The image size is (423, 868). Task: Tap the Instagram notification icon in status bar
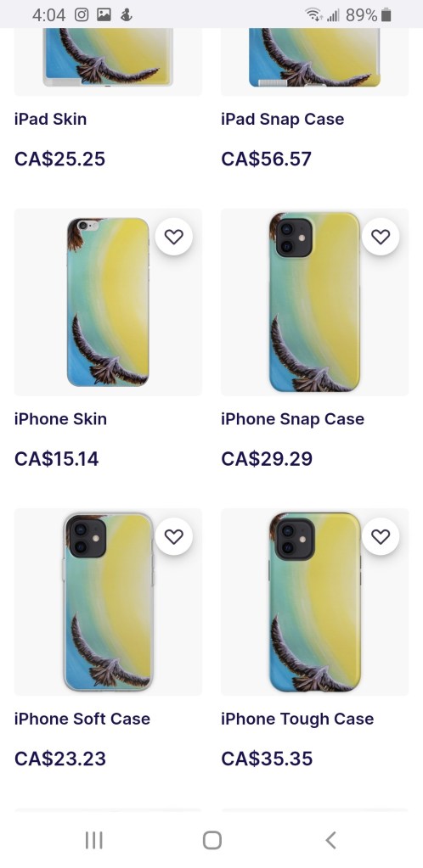pyautogui.click(x=82, y=15)
